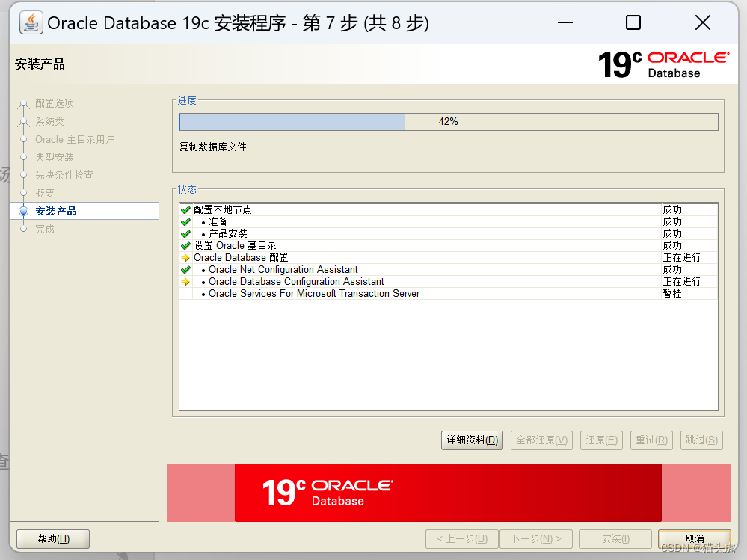
Task: Click the 还原(E) button
Action: tap(602, 440)
